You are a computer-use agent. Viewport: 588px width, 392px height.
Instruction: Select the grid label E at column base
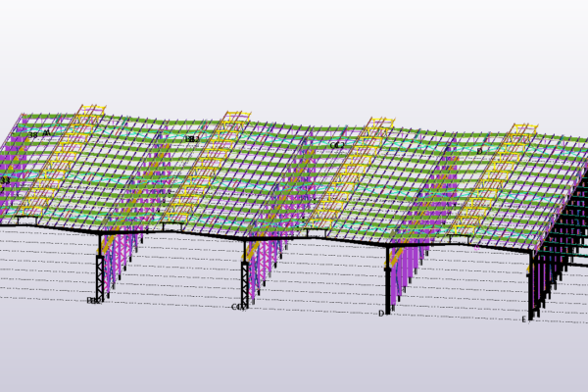coord(524,319)
